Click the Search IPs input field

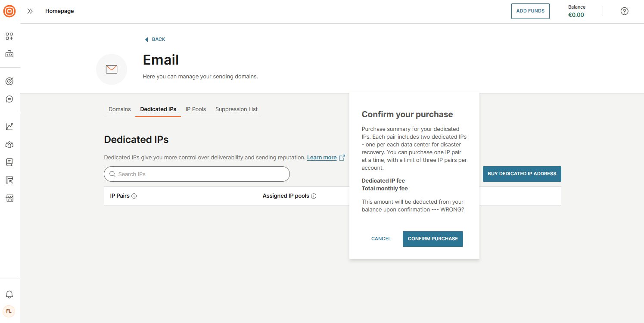197,174
